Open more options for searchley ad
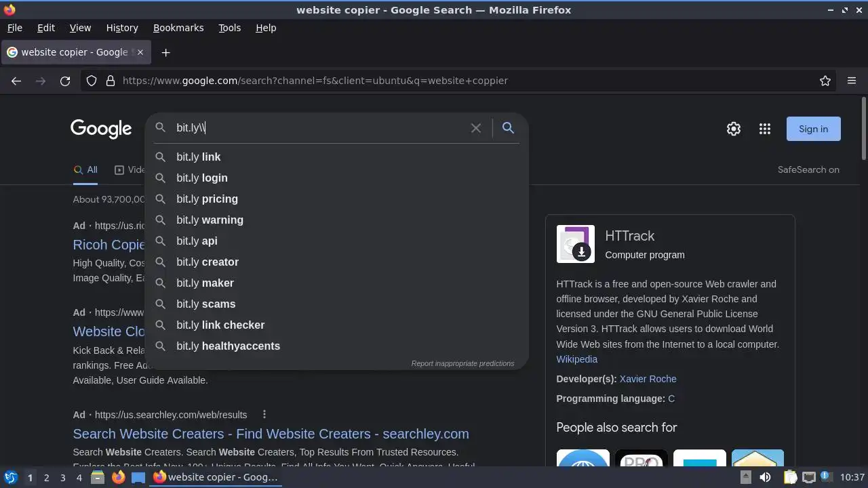Viewport: 868px width, 488px height. click(264, 415)
